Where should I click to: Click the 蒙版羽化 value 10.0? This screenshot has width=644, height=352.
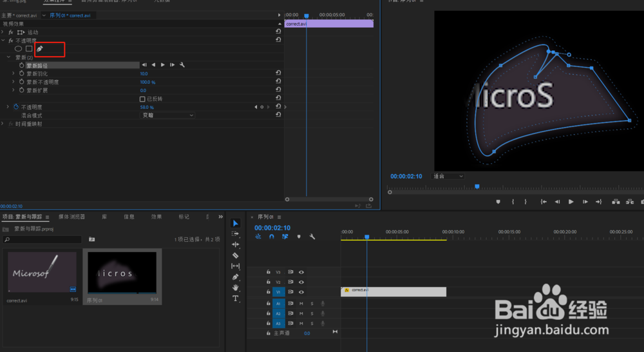coord(144,73)
